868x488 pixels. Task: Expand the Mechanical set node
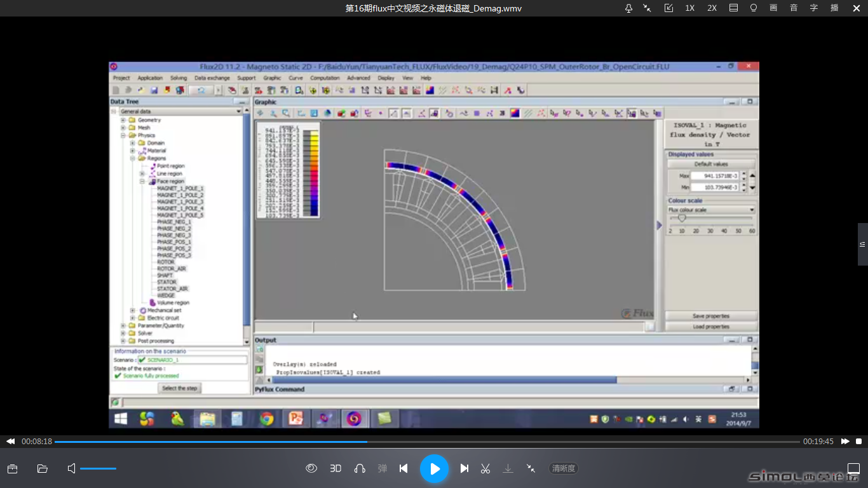click(x=133, y=310)
